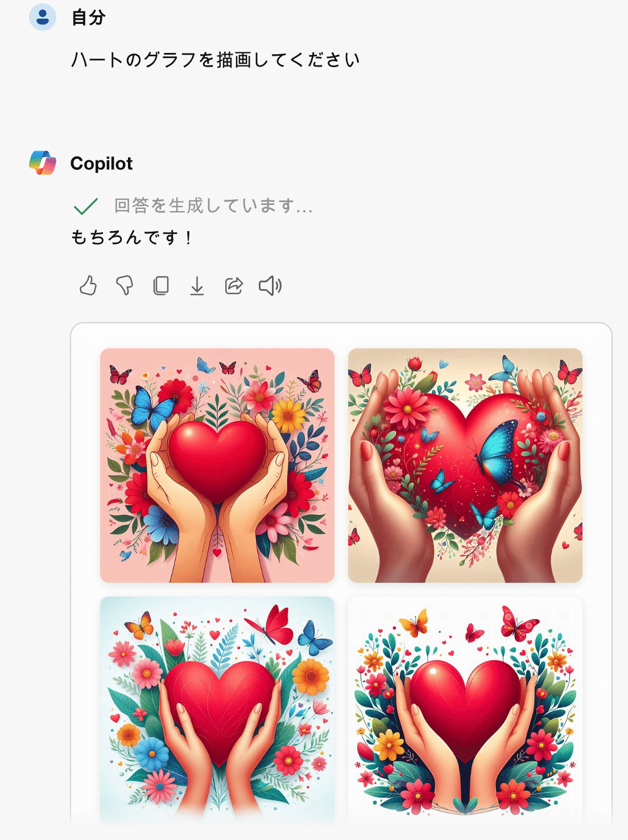Click the red butterfly in the light blue image
628x840 pixels.
point(272,624)
